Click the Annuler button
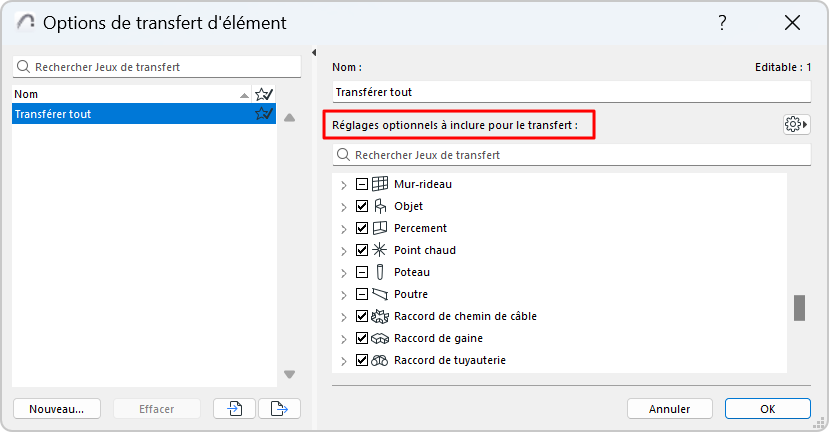Screen dimensions: 829x432 (x=669, y=408)
